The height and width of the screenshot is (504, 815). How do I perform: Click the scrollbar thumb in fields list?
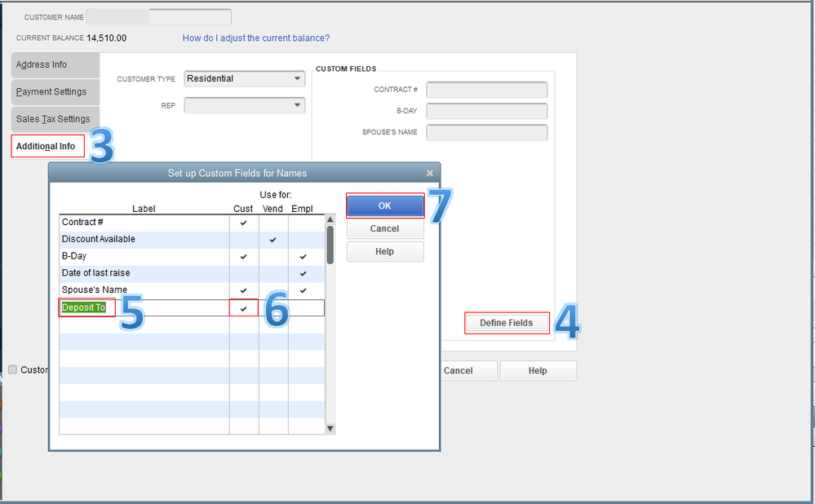coord(330,245)
